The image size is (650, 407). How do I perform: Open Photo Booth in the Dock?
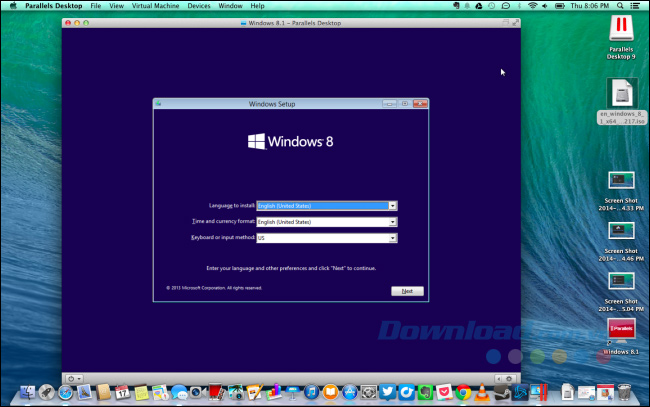(x=217, y=392)
